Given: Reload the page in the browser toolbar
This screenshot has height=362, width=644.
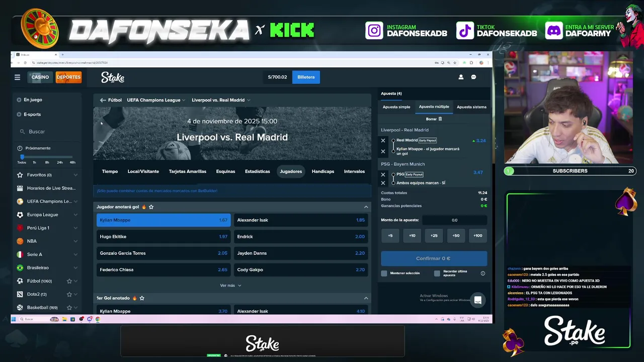Looking at the screenshot, I should point(25,63).
